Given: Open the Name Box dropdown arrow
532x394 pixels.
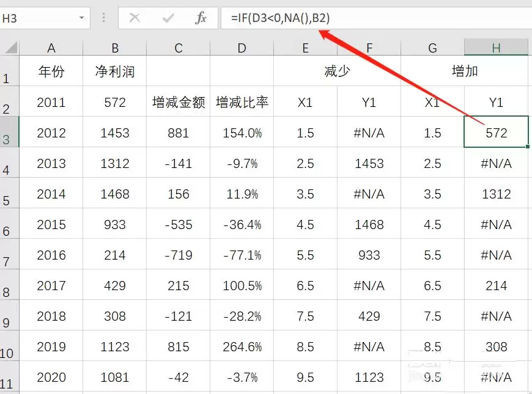Looking at the screenshot, I should 81,18.
